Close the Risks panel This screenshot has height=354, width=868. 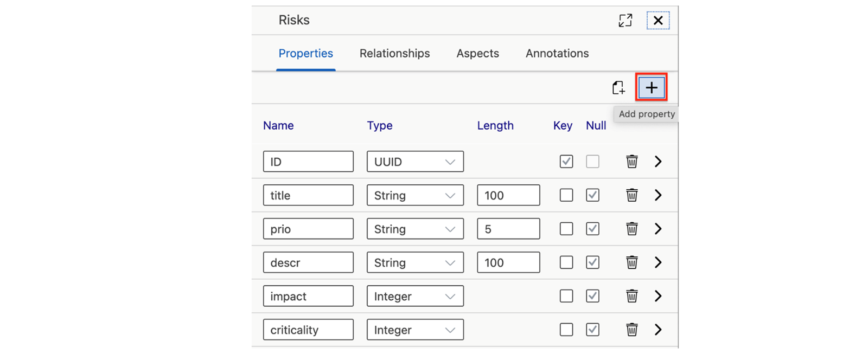click(658, 21)
